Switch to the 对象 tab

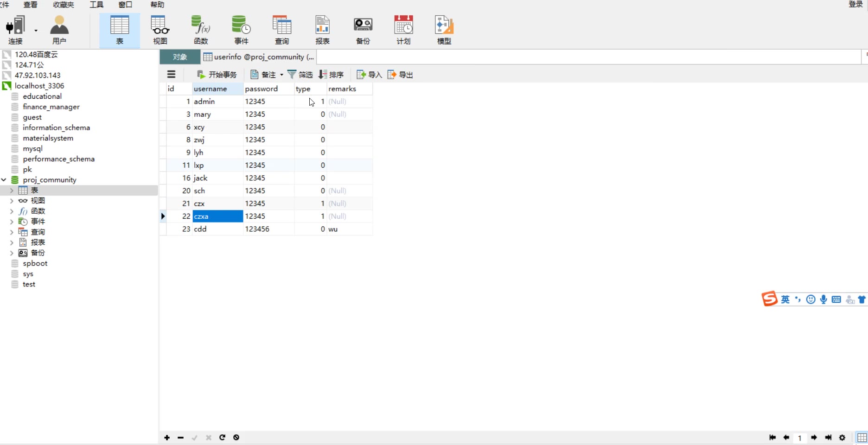(180, 57)
